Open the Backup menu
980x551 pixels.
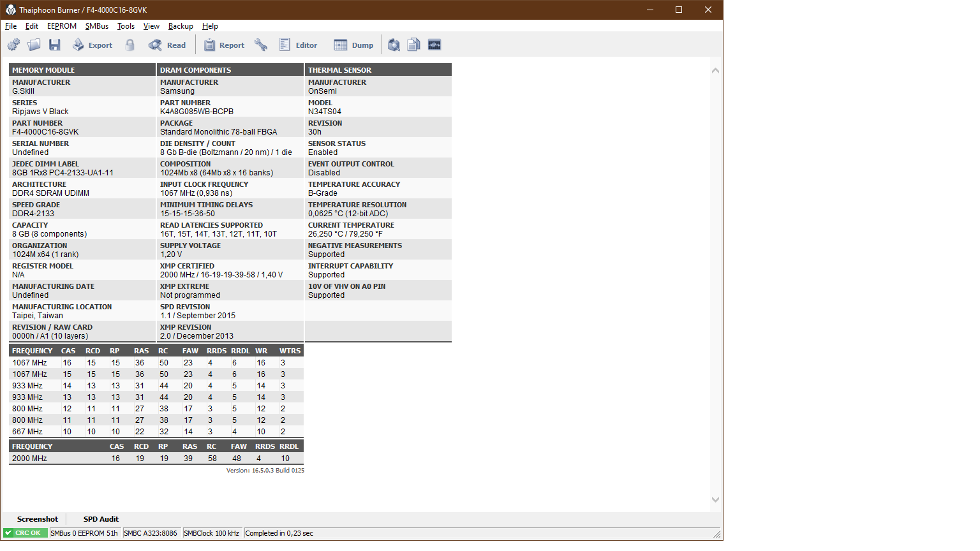point(181,26)
